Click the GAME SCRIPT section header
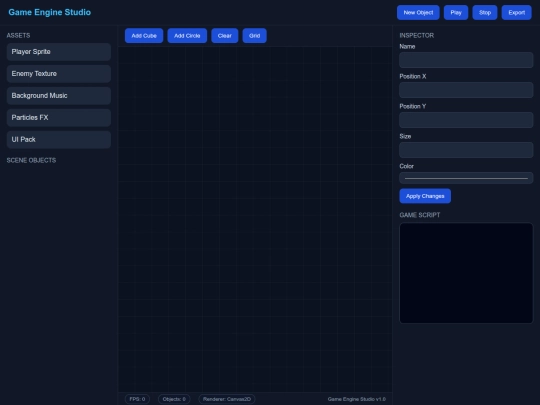The width and height of the screenshot is (540, 405). point(419,215)
